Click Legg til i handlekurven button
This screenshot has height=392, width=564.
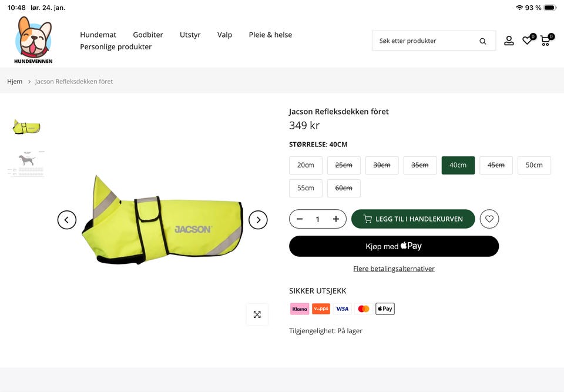[412, 219]
